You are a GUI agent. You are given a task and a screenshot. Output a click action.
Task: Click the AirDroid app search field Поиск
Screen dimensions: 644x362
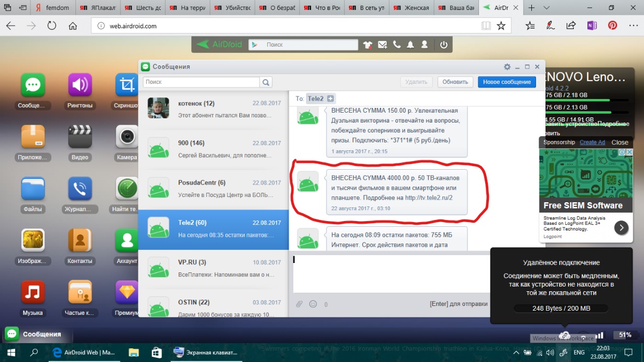(x=308, y=45)
